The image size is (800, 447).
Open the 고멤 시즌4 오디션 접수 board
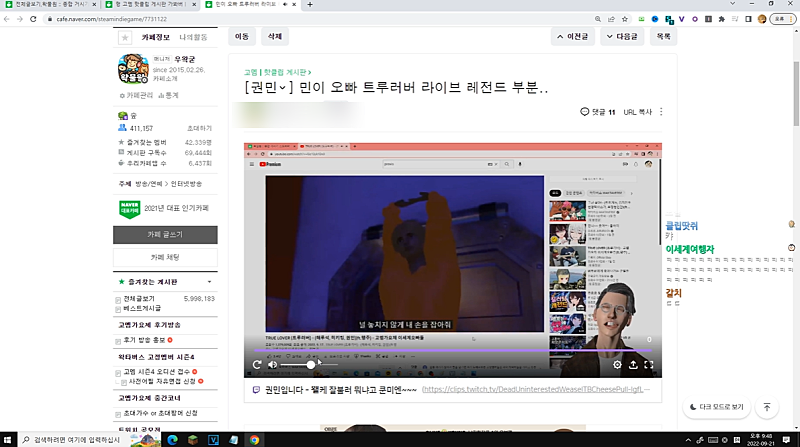point(157,371)
